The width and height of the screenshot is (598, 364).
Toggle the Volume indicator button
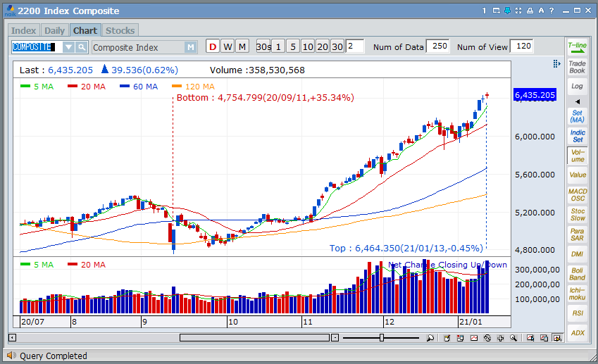click(577, 156)
